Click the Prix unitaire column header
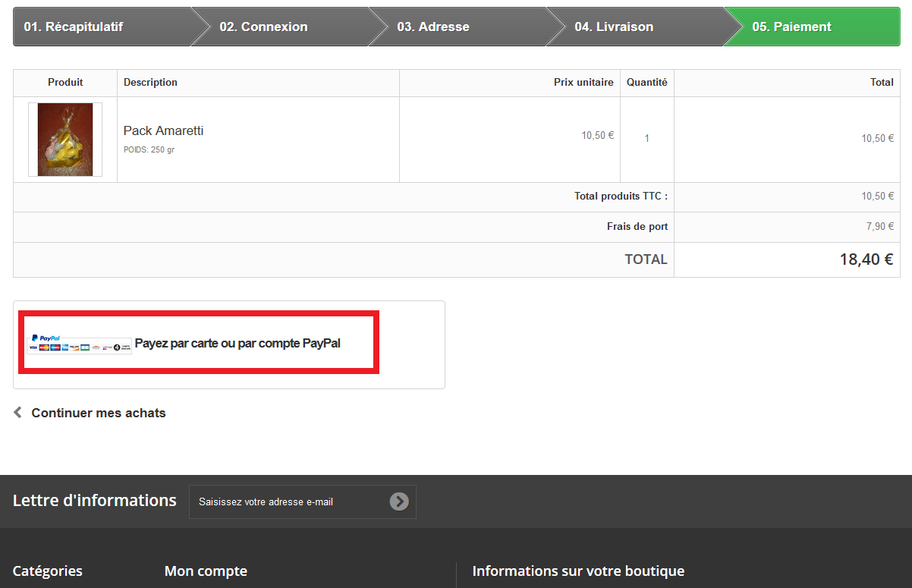 point(583,82)
